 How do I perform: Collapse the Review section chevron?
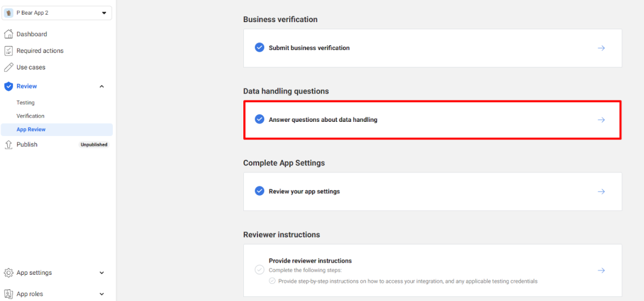pyautogui.click(x=102, y=86)
